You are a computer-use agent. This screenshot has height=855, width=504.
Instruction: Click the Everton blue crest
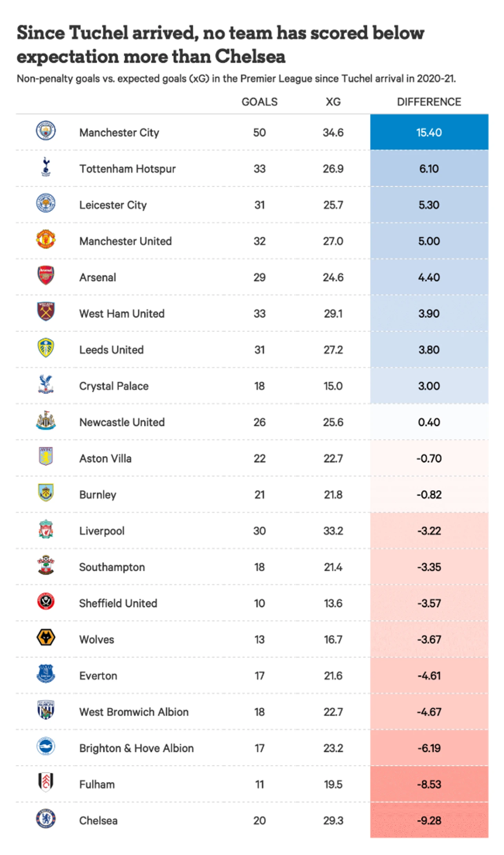point(46,674)
